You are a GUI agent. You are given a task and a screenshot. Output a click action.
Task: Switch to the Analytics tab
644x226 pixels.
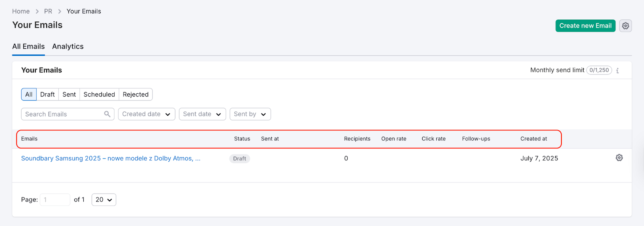(x=68, y=47)
